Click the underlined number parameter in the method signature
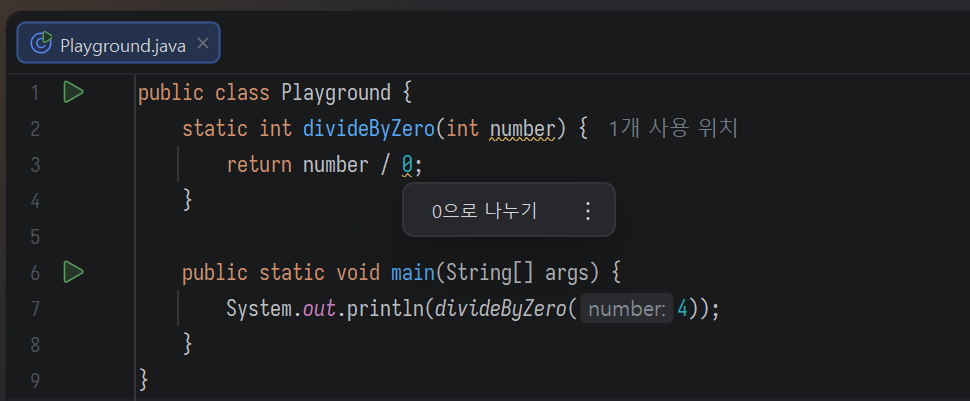 [x=521, y=129]
